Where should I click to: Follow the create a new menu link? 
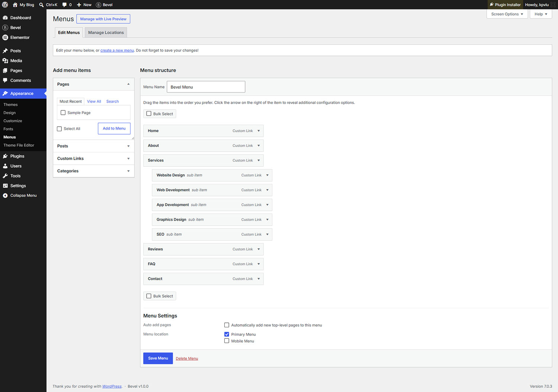[117, 51]
